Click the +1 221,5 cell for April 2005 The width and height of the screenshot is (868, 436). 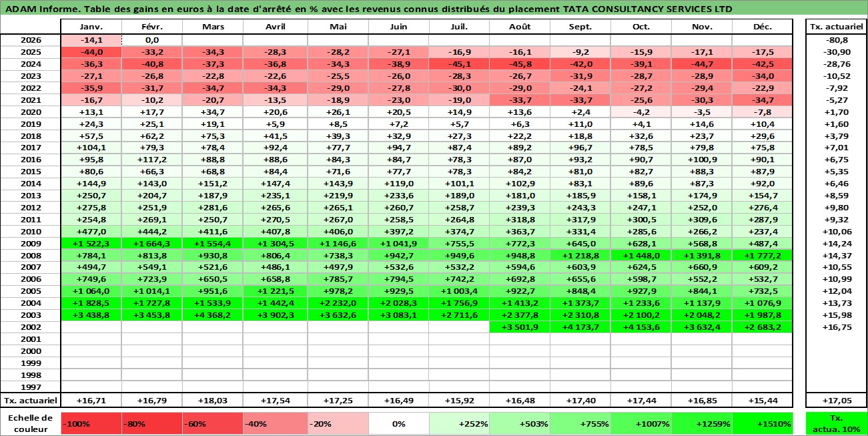[276, 291]
